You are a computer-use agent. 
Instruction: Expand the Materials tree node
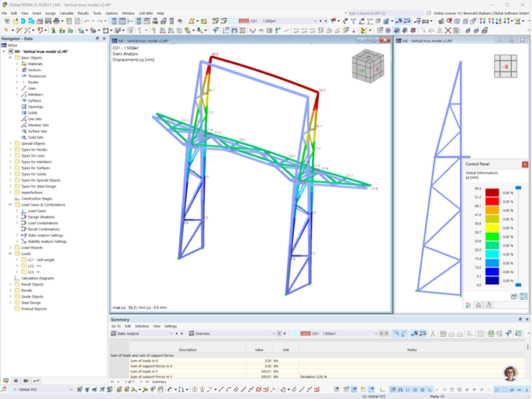tap(17, 64)
